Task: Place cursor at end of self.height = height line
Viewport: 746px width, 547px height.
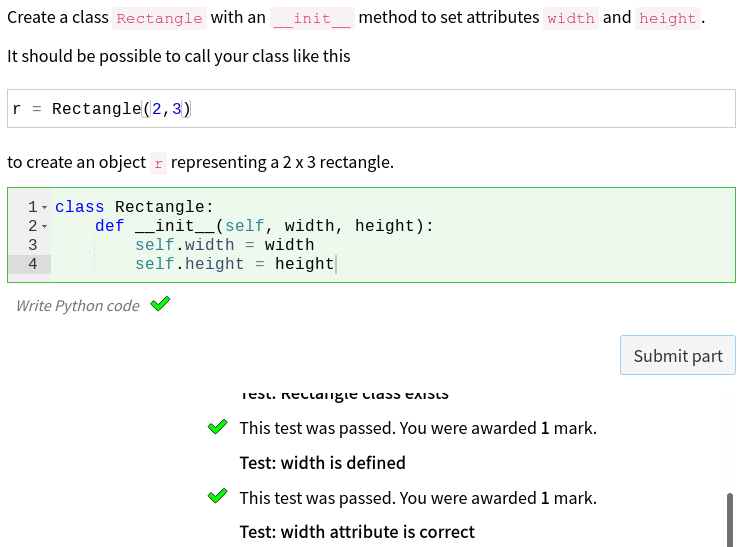Action: [x=335, y=264]
